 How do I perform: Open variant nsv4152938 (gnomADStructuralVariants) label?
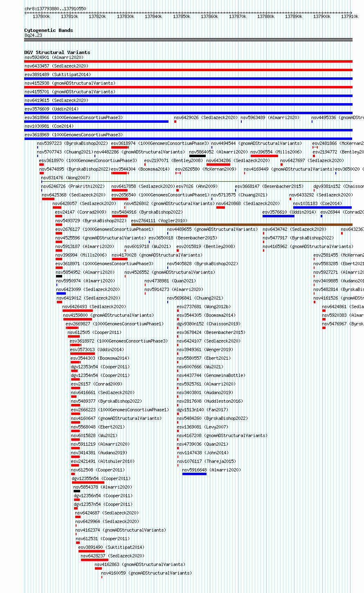coord(70,83)
